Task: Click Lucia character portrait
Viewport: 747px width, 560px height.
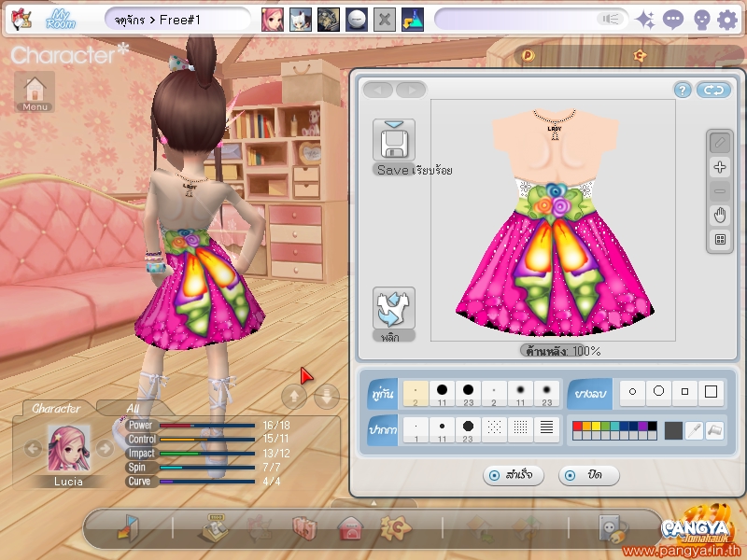Action: tap(68, 449)
